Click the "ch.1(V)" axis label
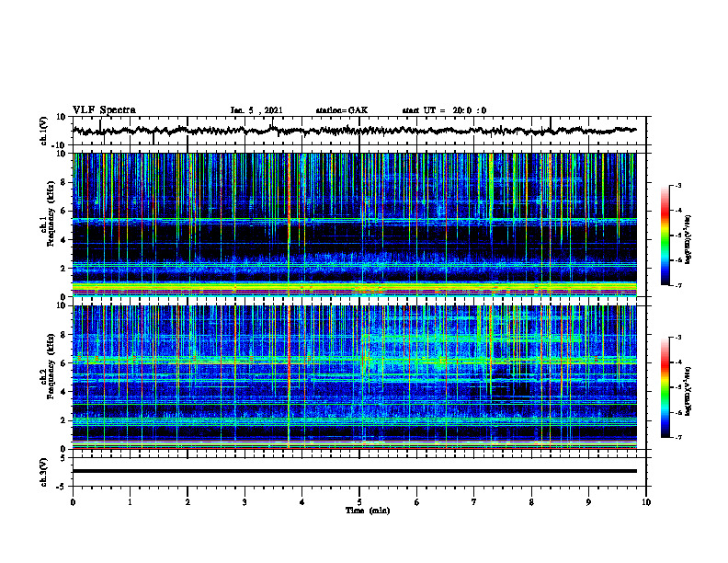 coord(44,131)
